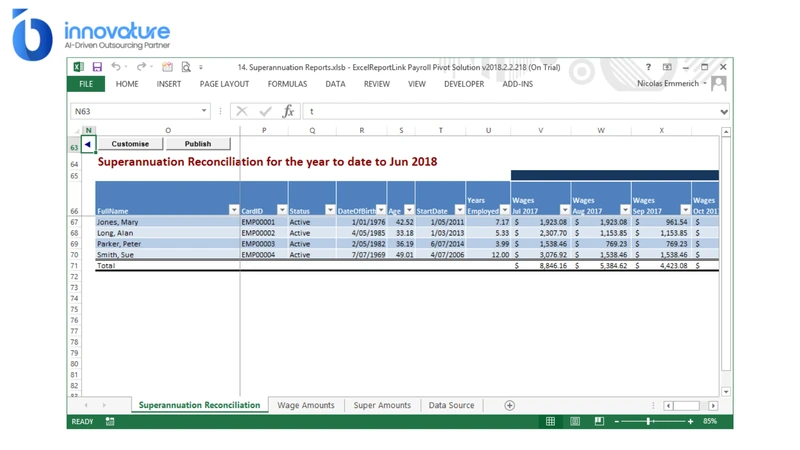Switch to Page Break Preview icon
This screenshot has width=800, height=450.
point(599,421)
